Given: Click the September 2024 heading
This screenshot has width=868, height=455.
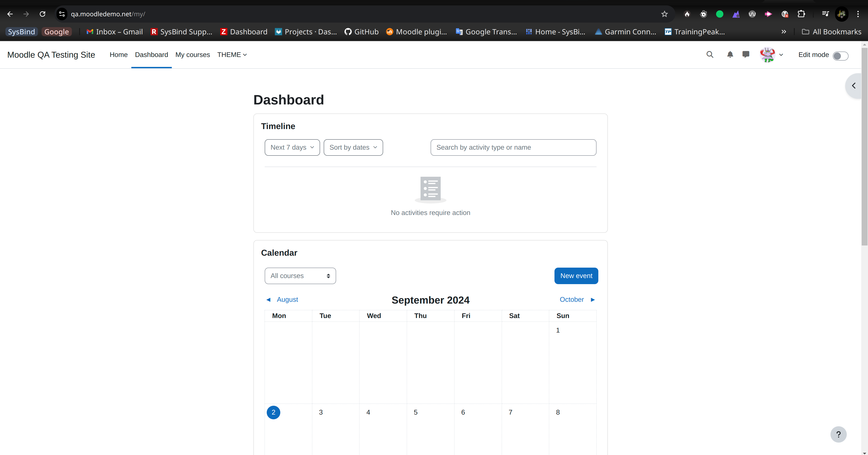Looking at the screenshot, I should pyautogui.click(x=430, y=300).
